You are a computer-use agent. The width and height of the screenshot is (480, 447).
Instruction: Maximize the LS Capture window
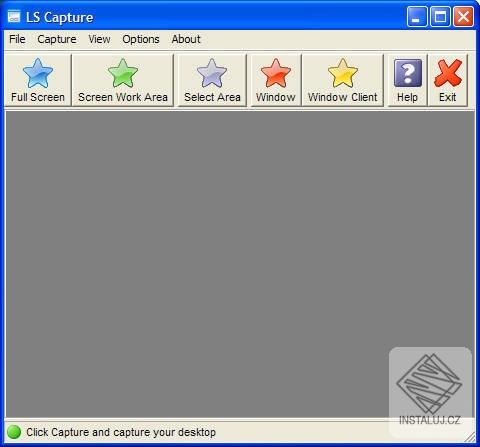click(440, 16)
